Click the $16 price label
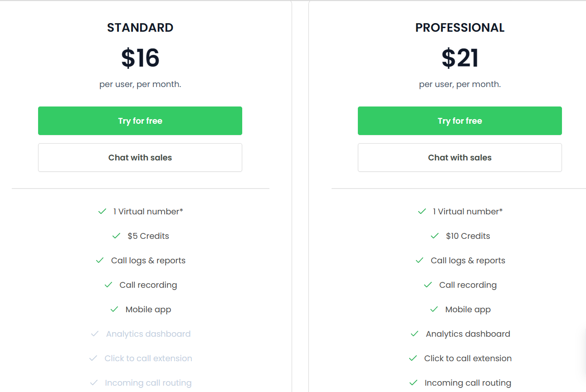The image size is (586, 392). pos(140,58)
